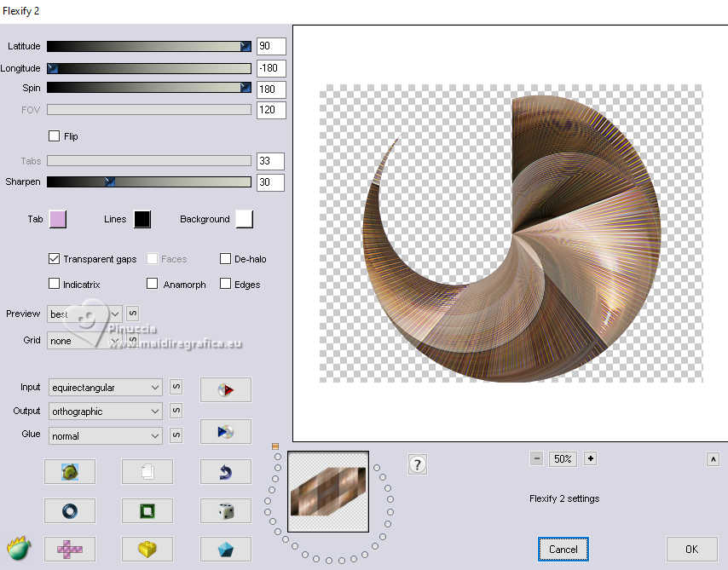Screen dimensions: 728x570
Task: Uncheck Transparent gaps checkbox
Action: [54, 258]
